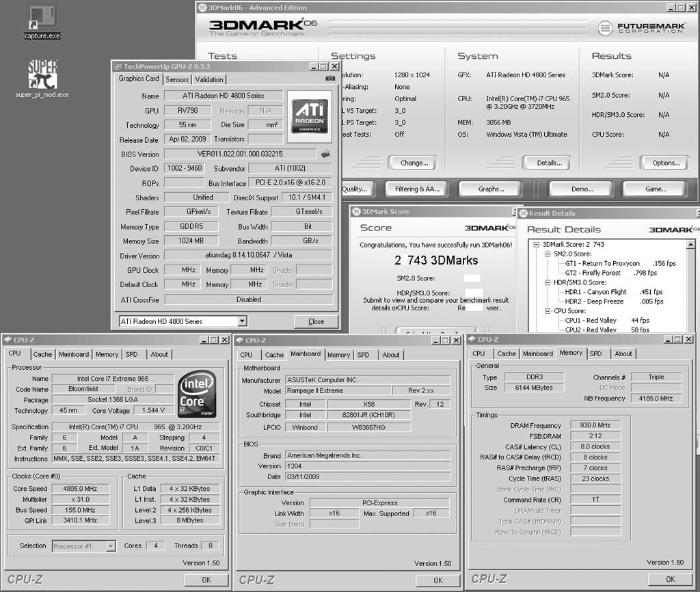
Task: Select GT1 - Return To Proxycon row
Action: [x=621, y=263]
